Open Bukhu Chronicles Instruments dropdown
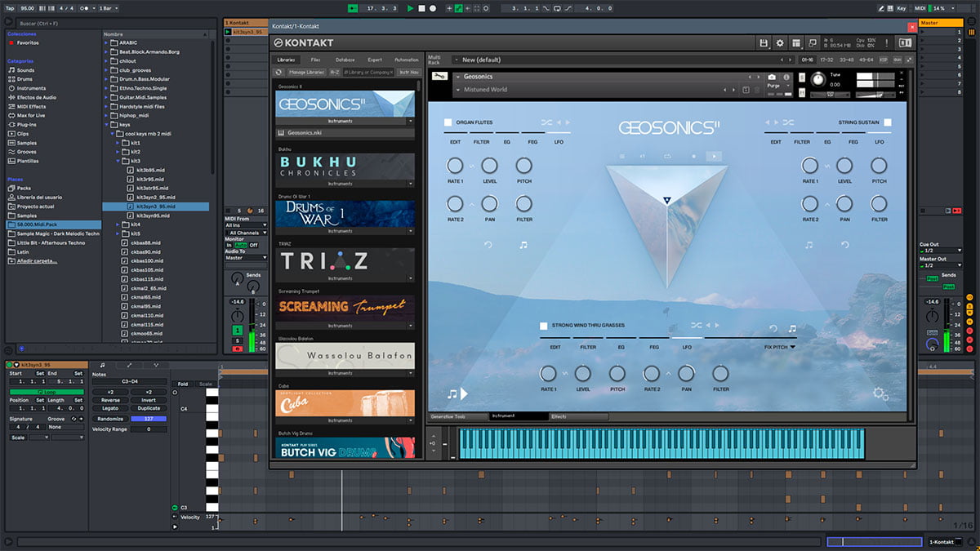This screenshot has height=551, width=980. pos(410,184)
